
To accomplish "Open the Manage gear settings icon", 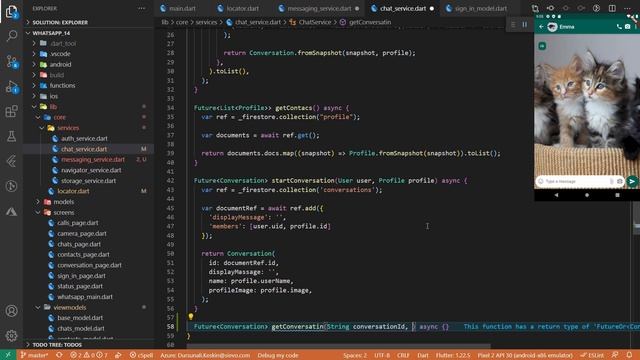I will tap(11, 336).
